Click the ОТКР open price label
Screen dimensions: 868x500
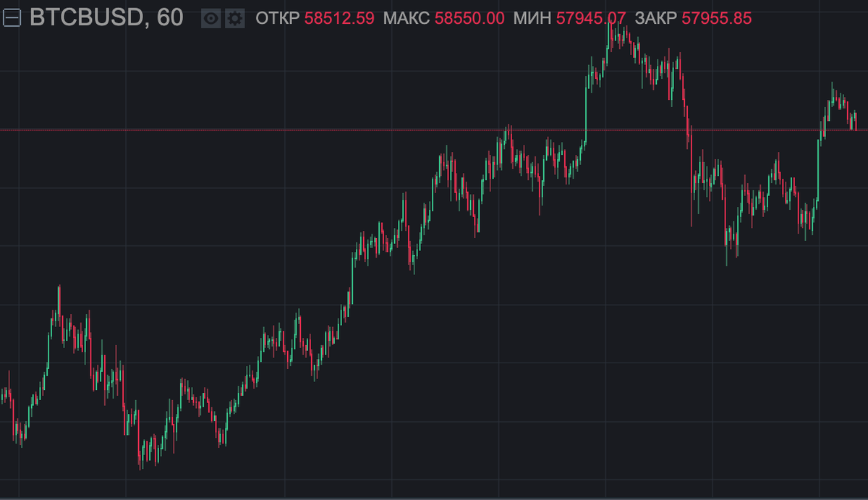[x=277, y=18]
